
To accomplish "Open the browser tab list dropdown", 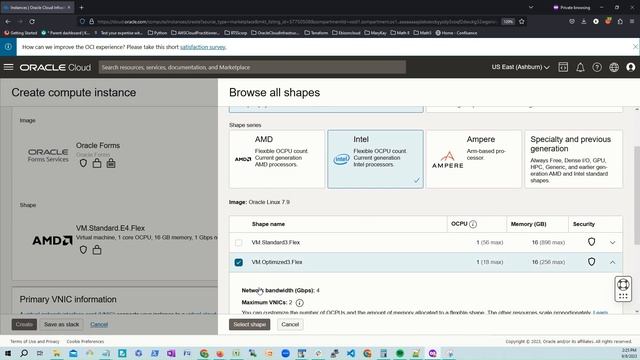I will pos(531,7).
